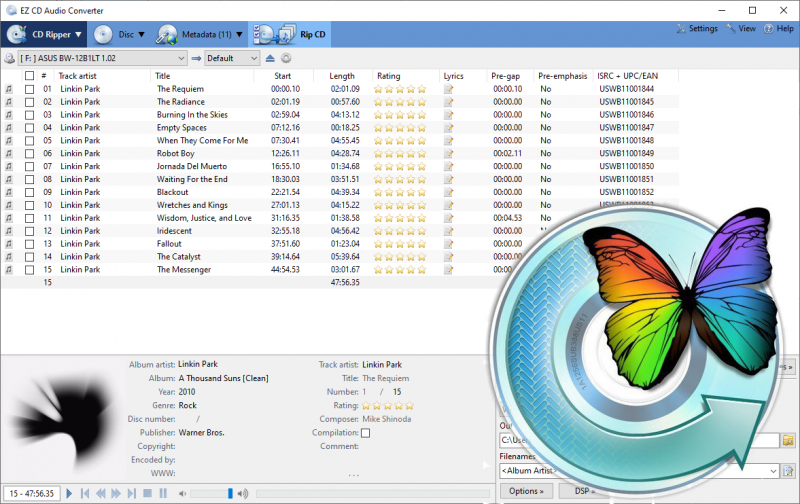The width and height of the screenshot is (800, 504).
Task: Click music note icon for track 08
Action: click(9, 179)
